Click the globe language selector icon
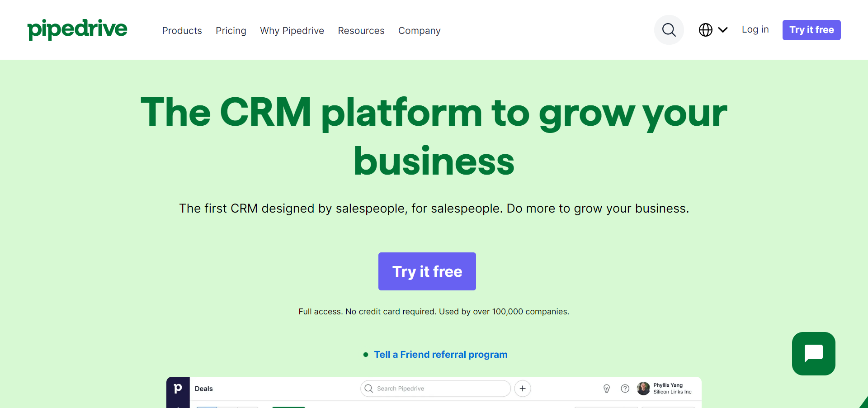Image resolution: width=868 pixels, height=408 pixels. [x=706, y=30]
